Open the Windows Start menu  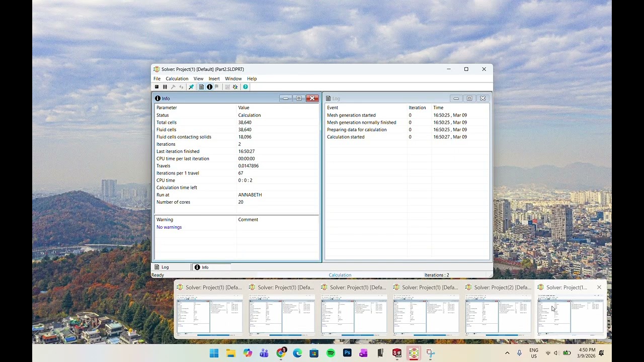214,353
